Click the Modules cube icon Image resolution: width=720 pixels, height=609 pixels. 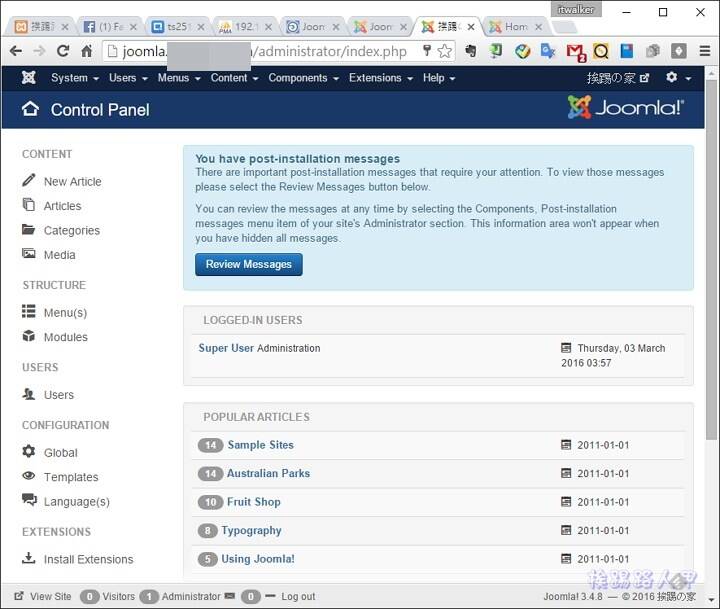[x=28, y=336]
